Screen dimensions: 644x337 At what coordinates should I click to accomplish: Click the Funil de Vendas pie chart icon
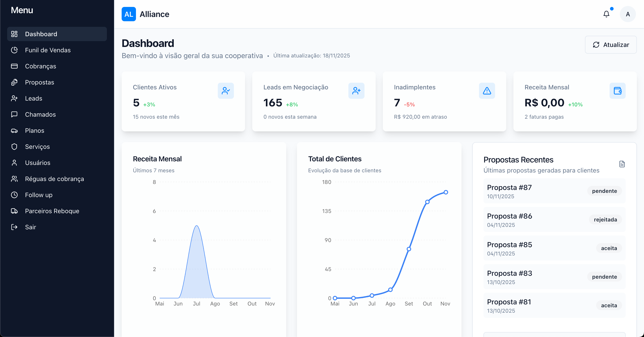[x=14, y=50]
